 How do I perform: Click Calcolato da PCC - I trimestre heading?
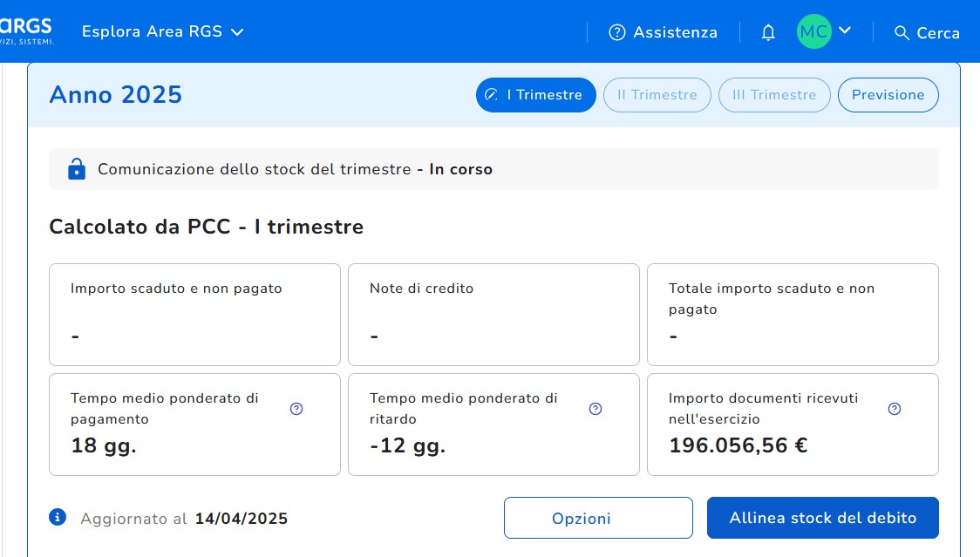(207, 227)
